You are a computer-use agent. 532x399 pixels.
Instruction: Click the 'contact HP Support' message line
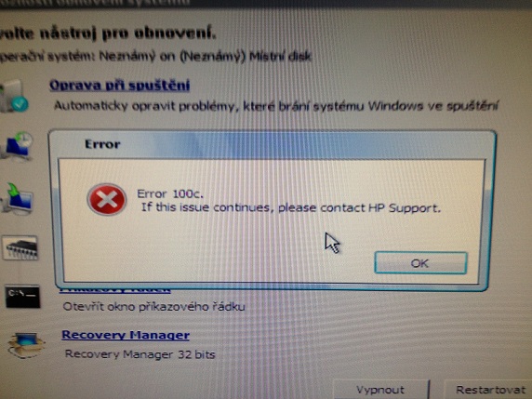291,207
